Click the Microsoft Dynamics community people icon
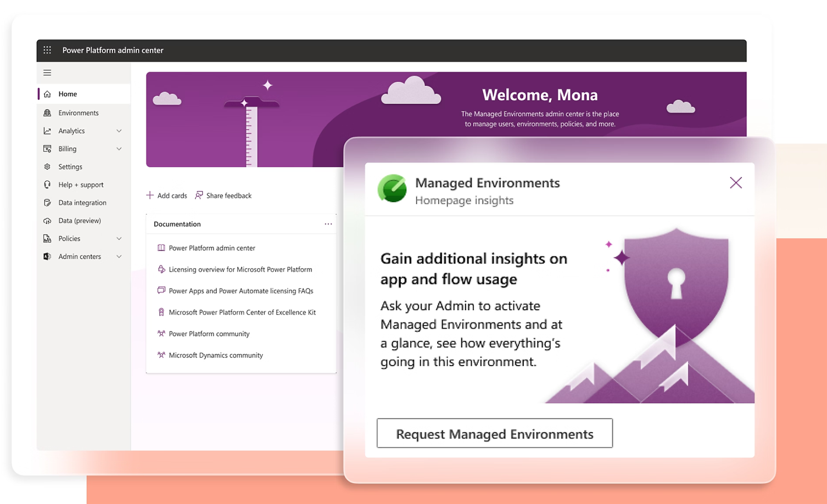This screenshot has height=504, width=827. (161, 355)
